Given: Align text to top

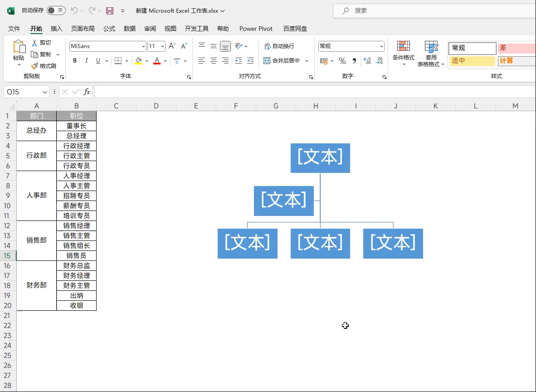Looking at the screenshot, I should point(202,46).
